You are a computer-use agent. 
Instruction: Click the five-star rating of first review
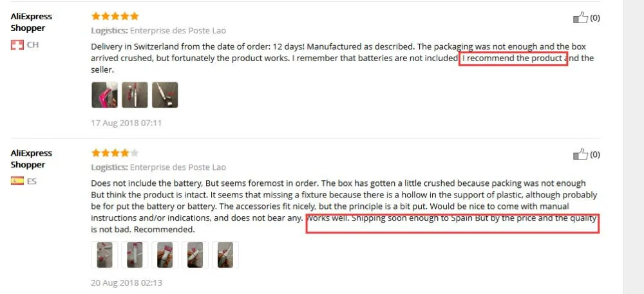[x=115, y=16]
